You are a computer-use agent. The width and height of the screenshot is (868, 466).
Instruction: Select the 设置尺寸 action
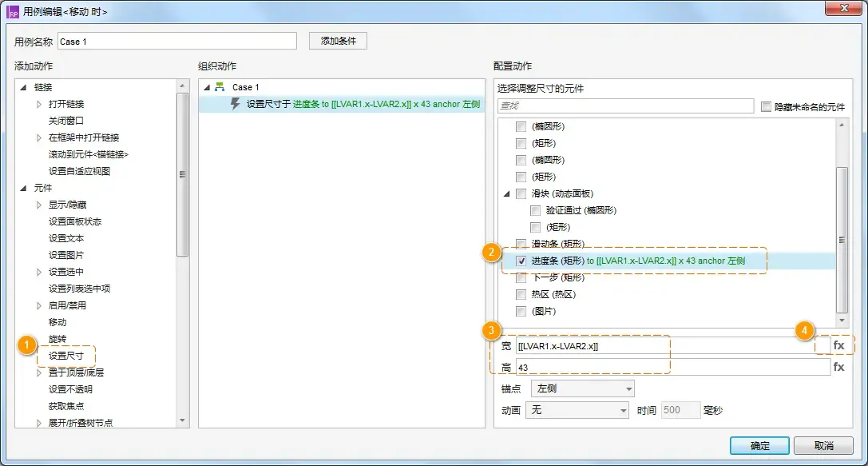[x=65, y=356]
